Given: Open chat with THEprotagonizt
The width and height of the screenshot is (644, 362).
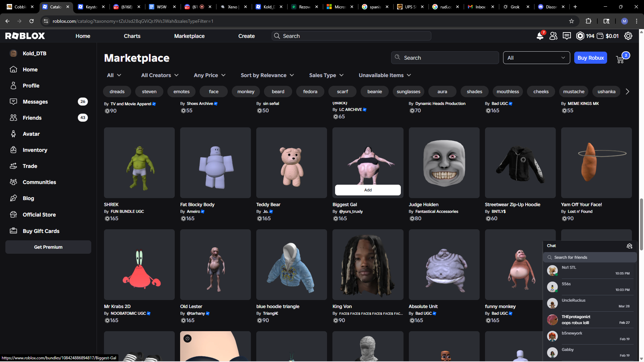Looking at the screenshot, I should 590,319.
